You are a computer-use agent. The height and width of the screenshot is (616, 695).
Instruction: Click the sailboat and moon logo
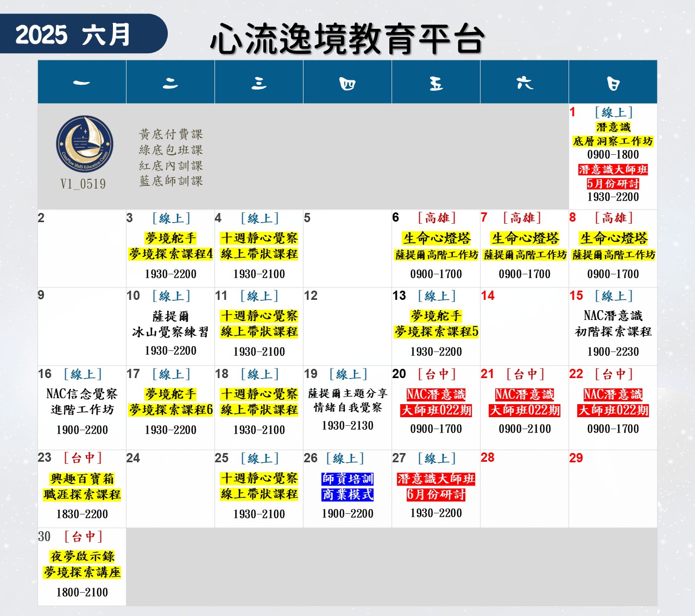pyautogui.click(x=84, y=143)
